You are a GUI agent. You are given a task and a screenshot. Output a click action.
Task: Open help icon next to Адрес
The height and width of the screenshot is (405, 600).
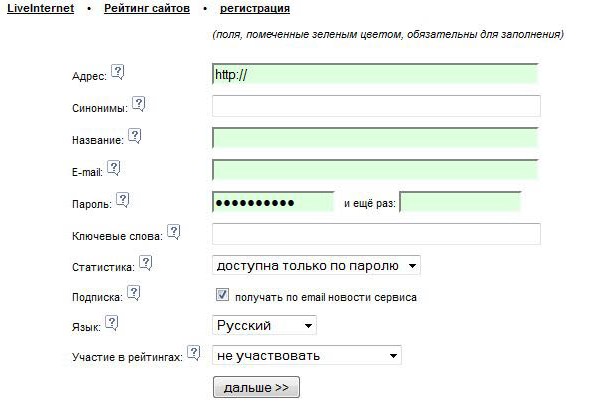[x=118, y=72]
